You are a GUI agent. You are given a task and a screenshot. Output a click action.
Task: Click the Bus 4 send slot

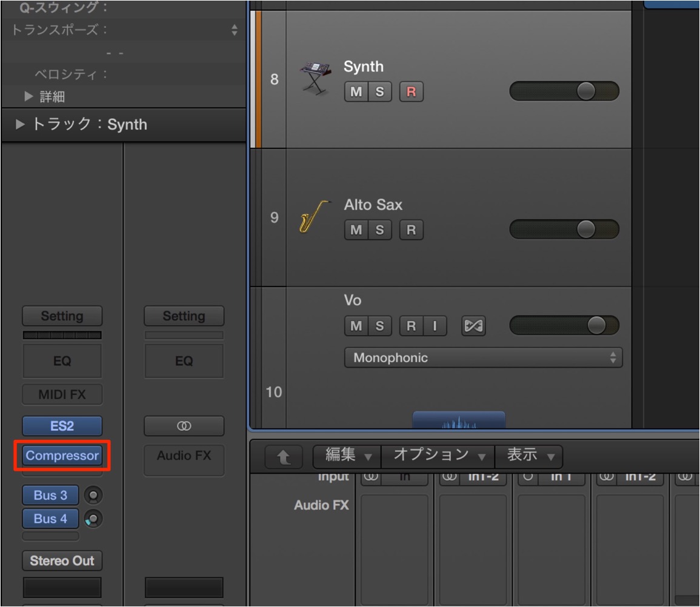(x=50, y=519)
